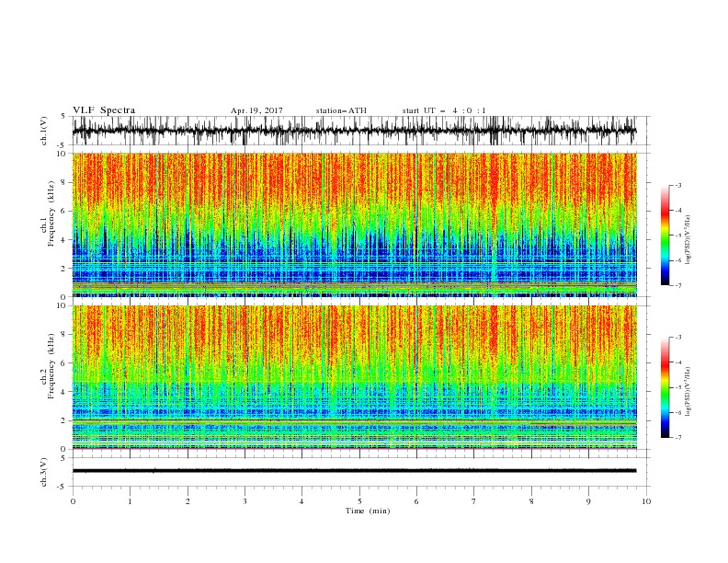
Task: Select the 'Time (min)' x-axis label
Action: pyautogui.click(x=368, y=511)
